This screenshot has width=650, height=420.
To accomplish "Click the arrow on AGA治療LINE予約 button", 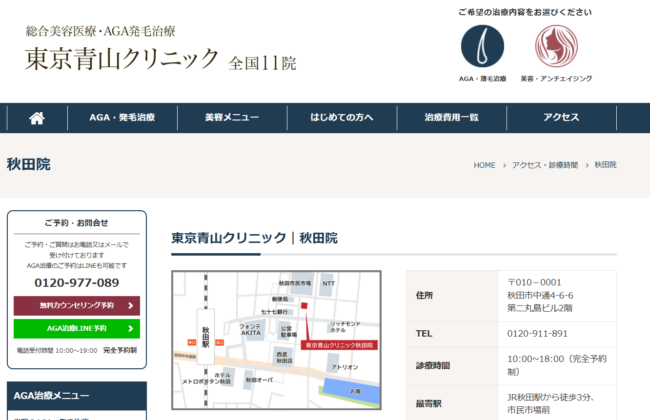I will click(x=131, y=328).
